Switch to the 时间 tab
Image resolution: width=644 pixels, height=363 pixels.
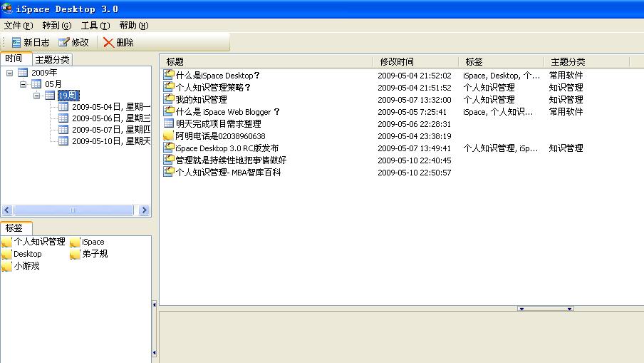point(16,58)
